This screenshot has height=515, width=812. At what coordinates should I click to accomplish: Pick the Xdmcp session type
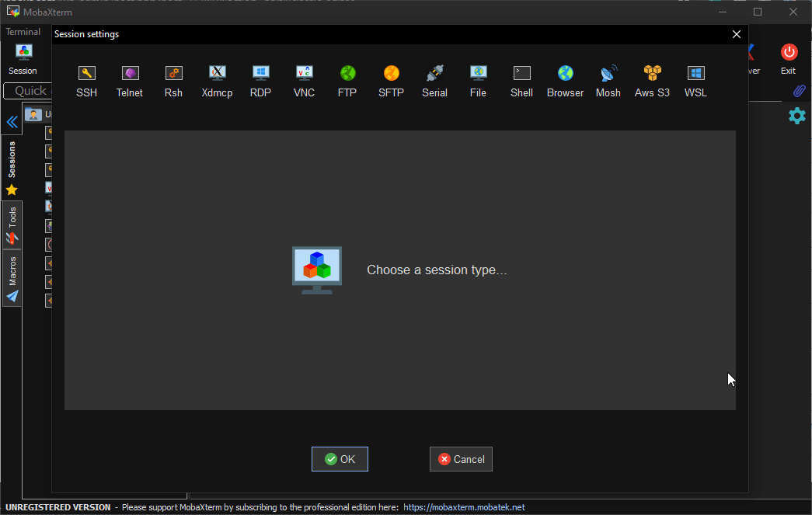coord(217,82)
